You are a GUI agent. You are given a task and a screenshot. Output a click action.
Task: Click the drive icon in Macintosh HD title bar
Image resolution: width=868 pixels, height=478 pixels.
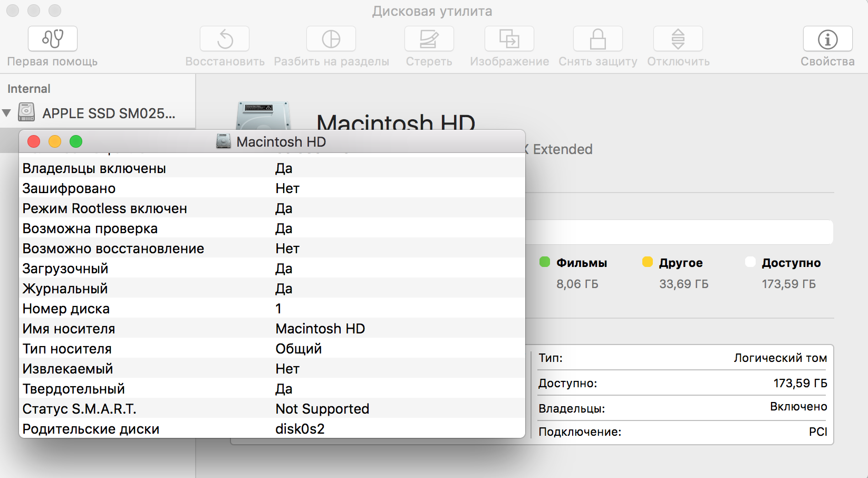point(224,141)
